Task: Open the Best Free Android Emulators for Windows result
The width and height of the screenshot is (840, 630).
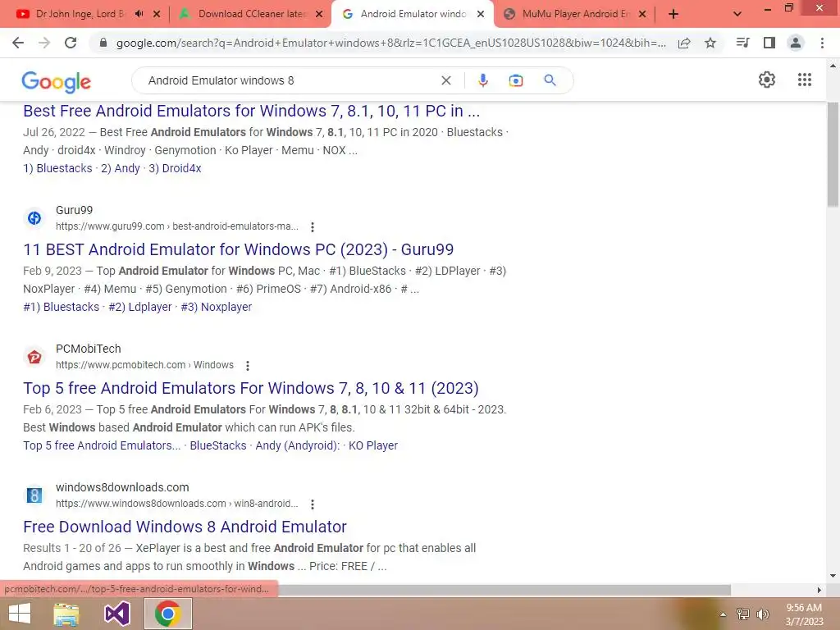Action: 251,111
